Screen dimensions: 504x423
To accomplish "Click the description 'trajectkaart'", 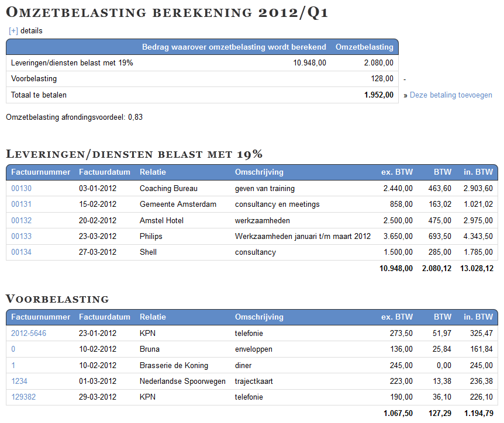I will click(x=254, y=382).
